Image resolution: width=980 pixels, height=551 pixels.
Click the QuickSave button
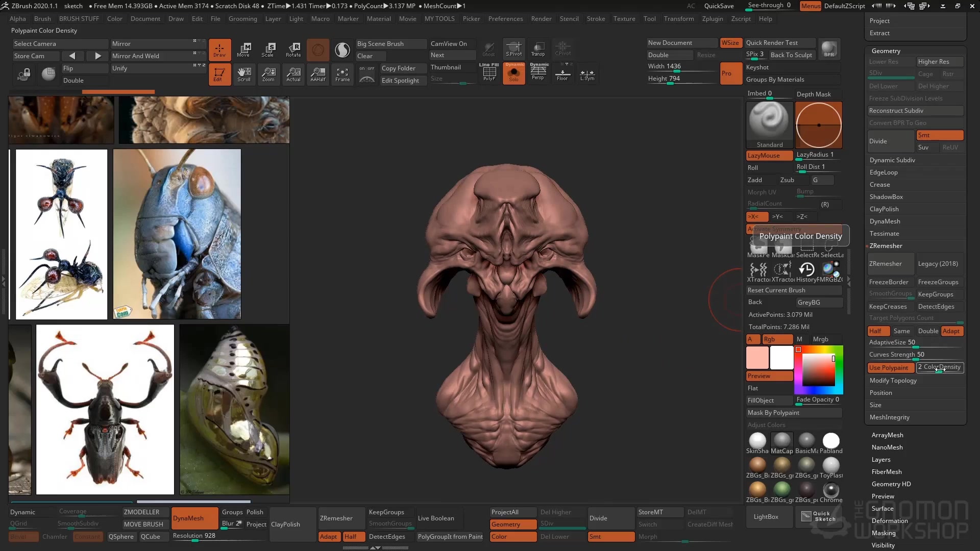click(719, 6)
